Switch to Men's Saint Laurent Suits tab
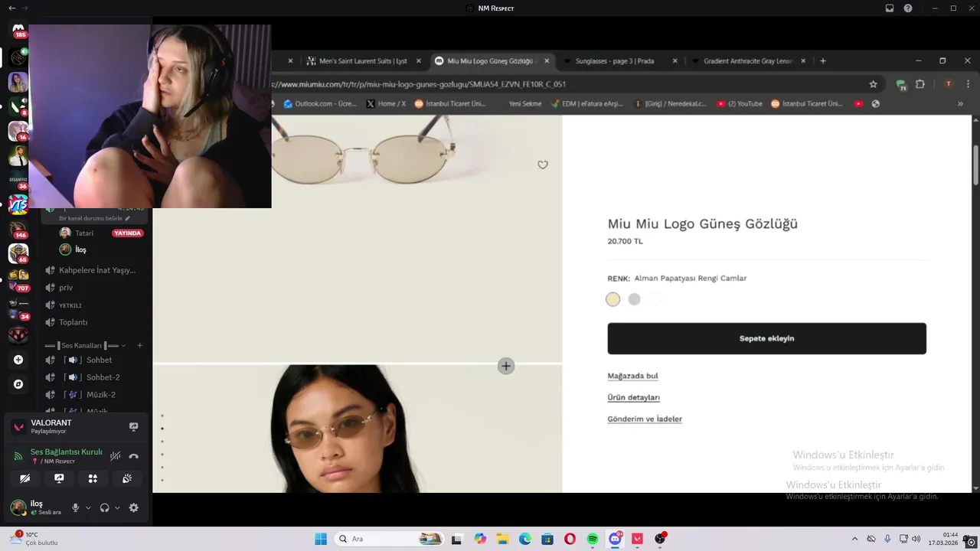Viewport: 980px width, 551px height. pos(363,60)
